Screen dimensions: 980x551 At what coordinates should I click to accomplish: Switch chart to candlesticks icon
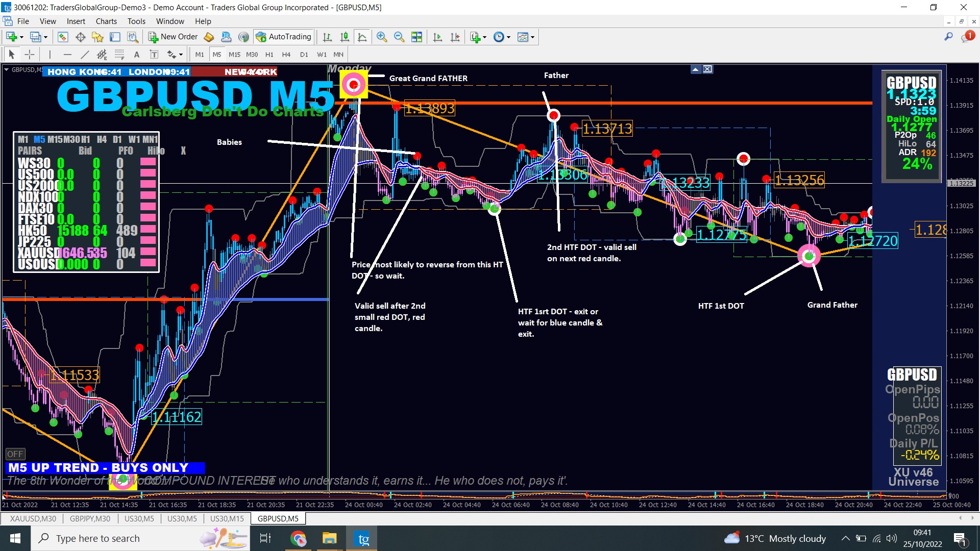coord(345,37)
